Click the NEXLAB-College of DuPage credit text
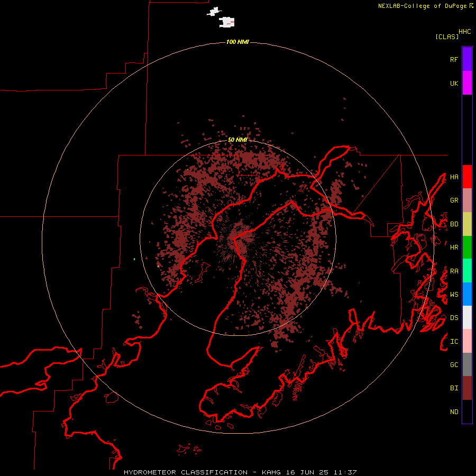Viewport: 476px width, 476px height. [422, 6]
